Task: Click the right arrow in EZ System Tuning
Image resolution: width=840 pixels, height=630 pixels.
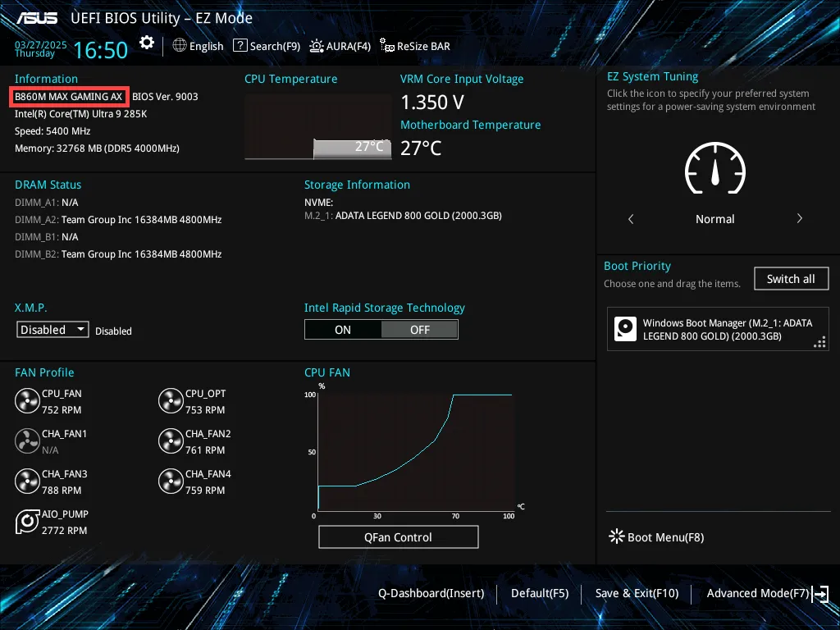Action: point(800,219)
